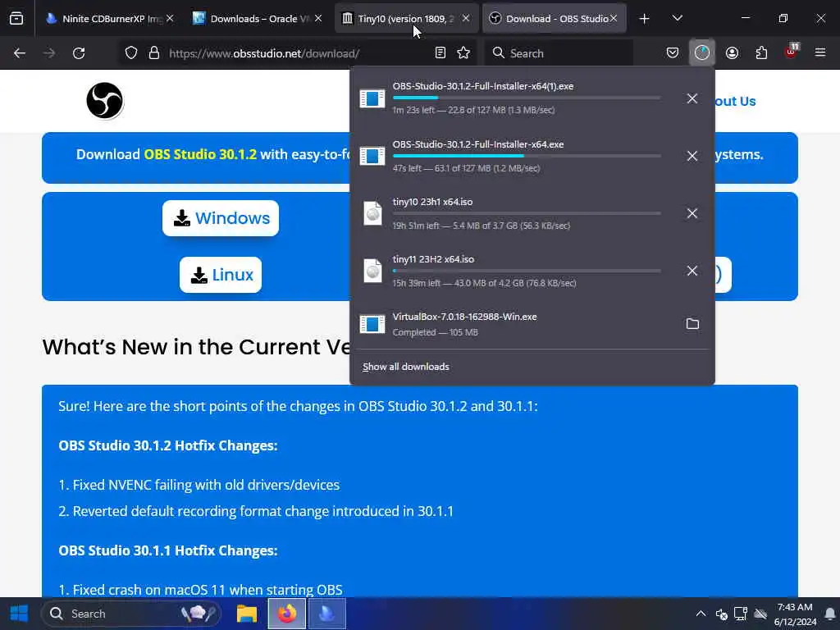
Task: Close the Download - OBS Studio tab
Action: pos(614,18)
